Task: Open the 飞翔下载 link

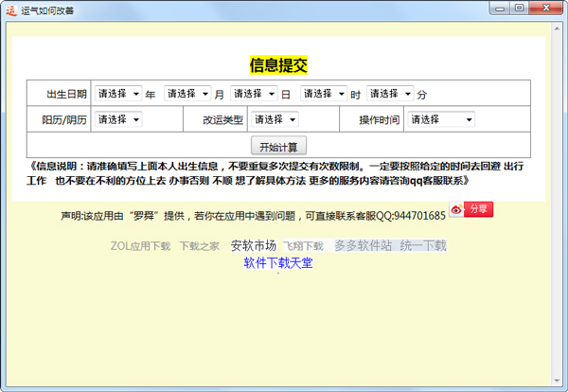Action: click(x=304, y=246)
